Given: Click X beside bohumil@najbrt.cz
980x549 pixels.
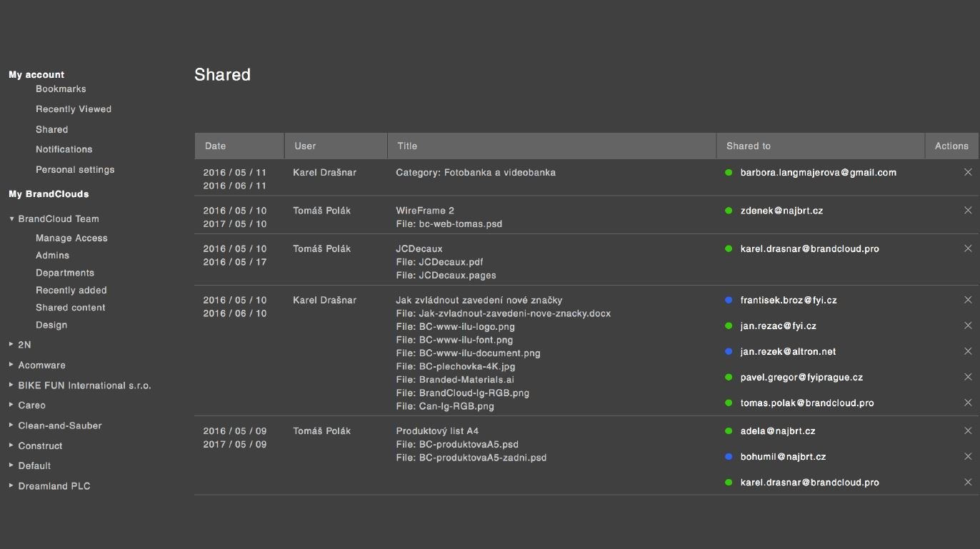Looking at the screenshot, I should click(968, 457).
